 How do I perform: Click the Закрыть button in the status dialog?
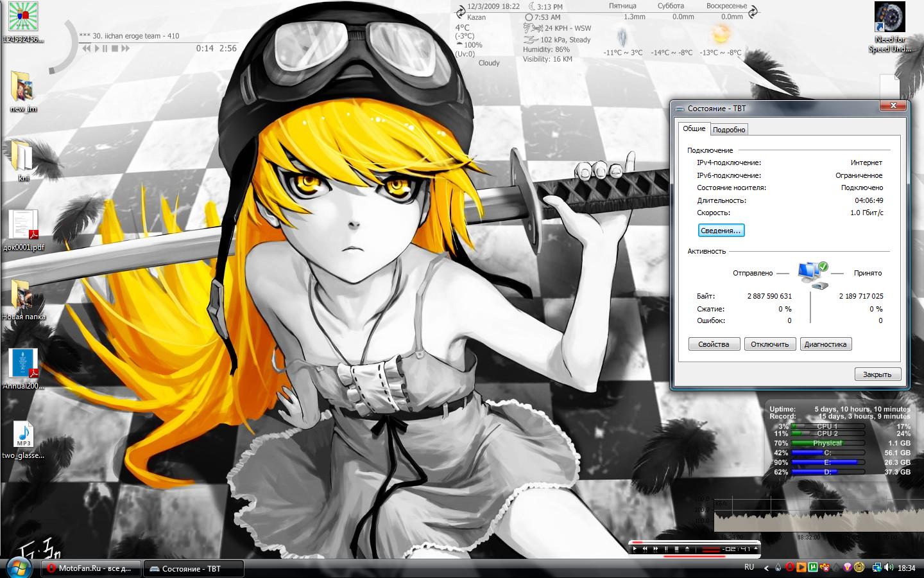coord(877,374)
